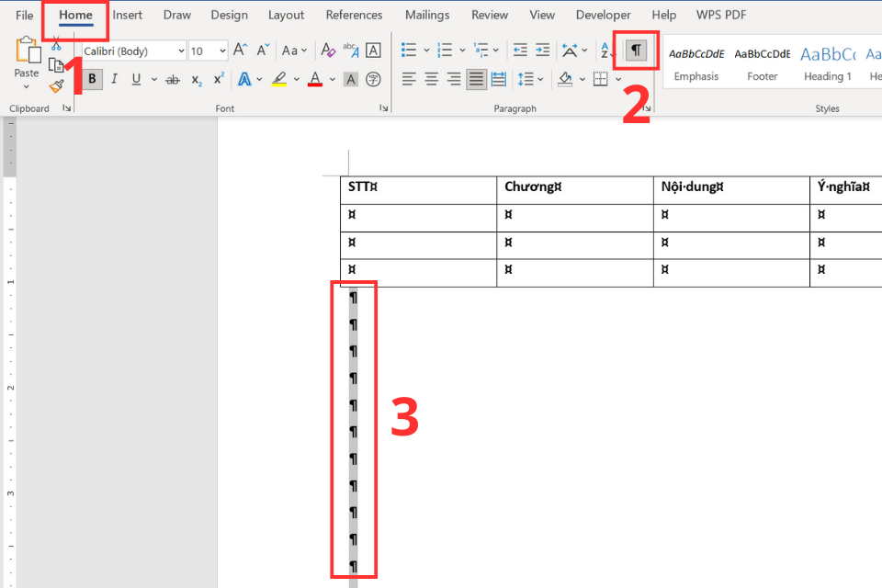Apply subscript formatting
882x588 pixels.
coord(197,80)
